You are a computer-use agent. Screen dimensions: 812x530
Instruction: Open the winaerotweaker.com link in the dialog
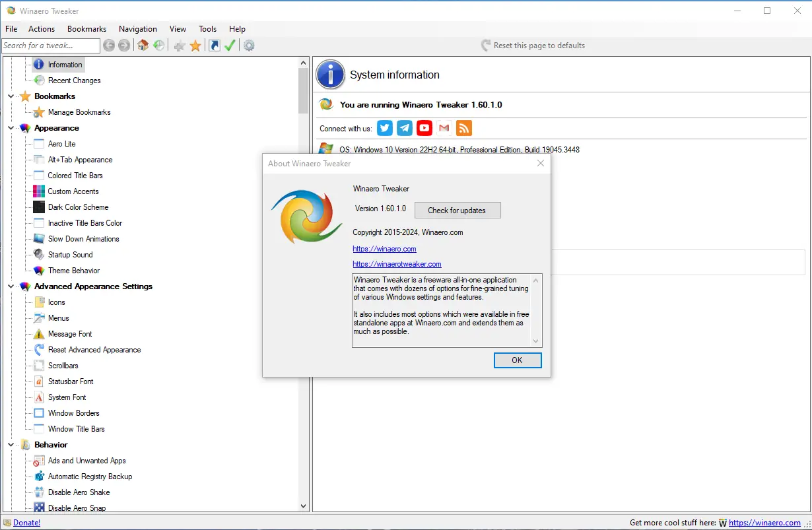point(397,263)
